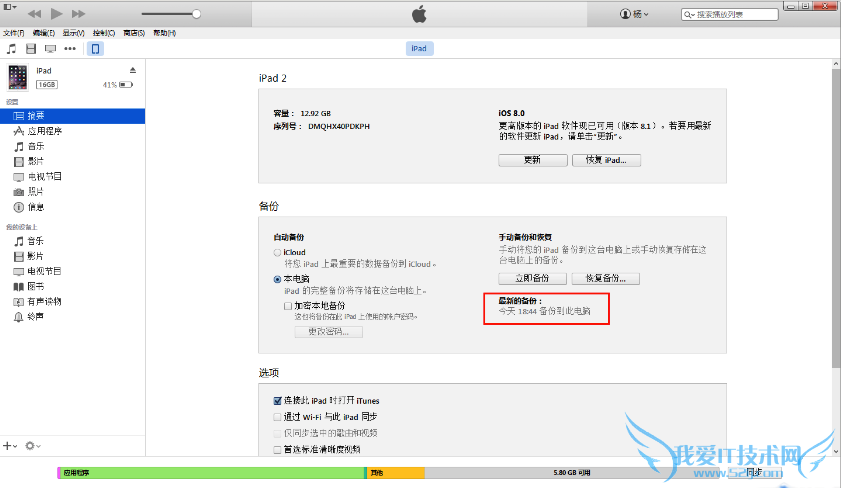The width and height of the screenshot is (841, 488).
Task: Open the 文件(F) menu
Action: coord(13,33)
